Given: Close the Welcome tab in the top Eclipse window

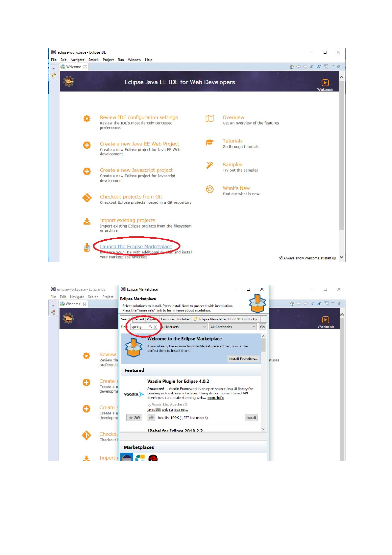Looking at the screenshot, I should tap(85, 67).
